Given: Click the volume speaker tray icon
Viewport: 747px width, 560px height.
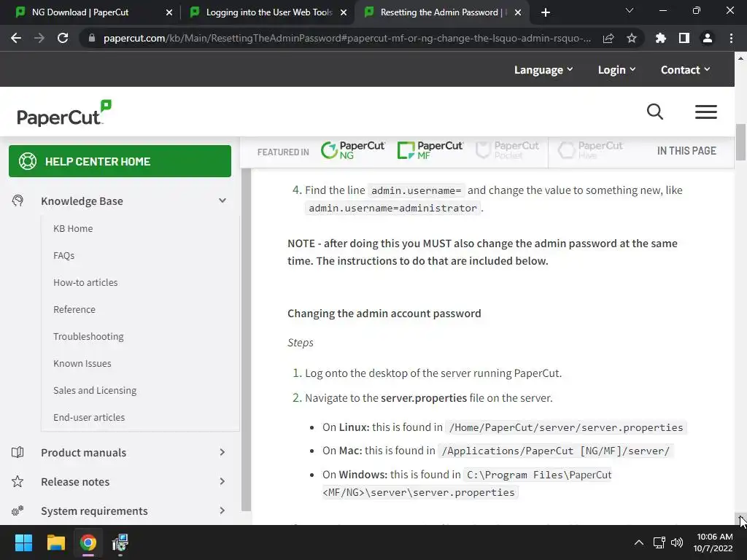Looking at the screenshot, I should [x=676, y=542].
